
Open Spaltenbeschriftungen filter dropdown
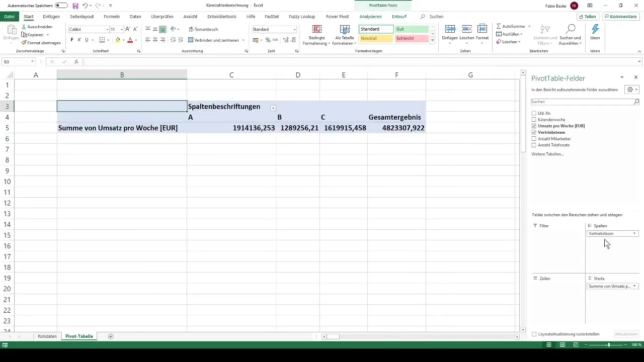(x=273, y=108)
